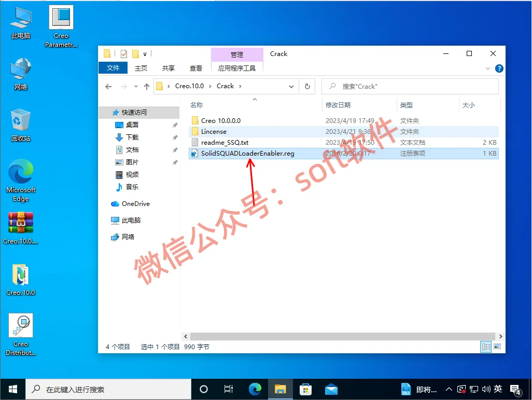The image size is (532, 400).
Task: Open Desktop (桌面) in quick access
Action: 132,125
